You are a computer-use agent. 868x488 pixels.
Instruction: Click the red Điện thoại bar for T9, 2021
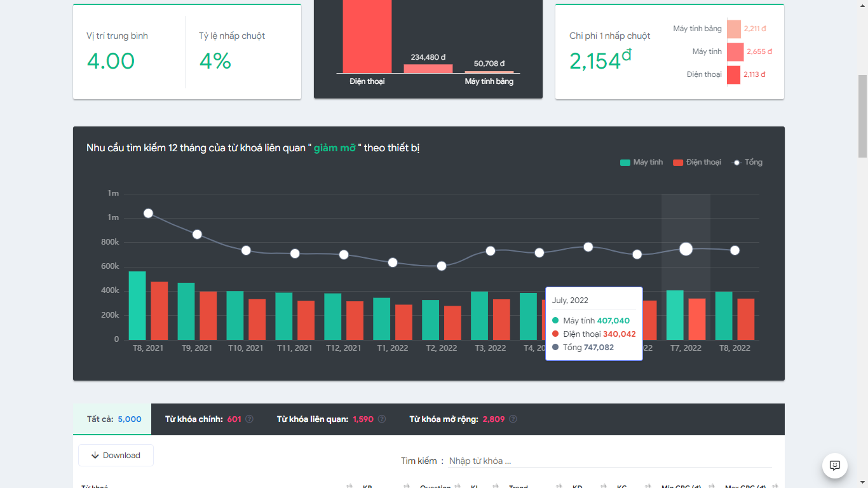point(208,315)
